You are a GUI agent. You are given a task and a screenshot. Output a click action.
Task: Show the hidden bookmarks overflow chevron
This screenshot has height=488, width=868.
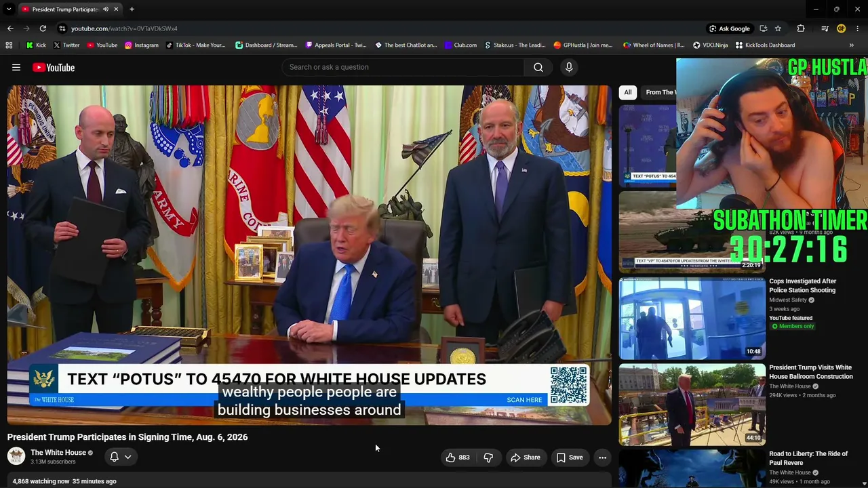point(852,45)
